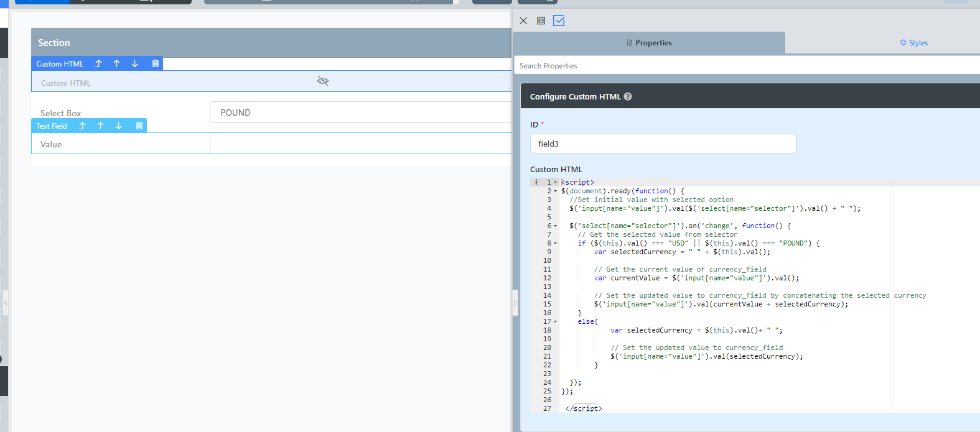Click the hooked up-arrow on the Custom HTML toolbar
The height and width of the screenshot is (432, 980).
98,63
